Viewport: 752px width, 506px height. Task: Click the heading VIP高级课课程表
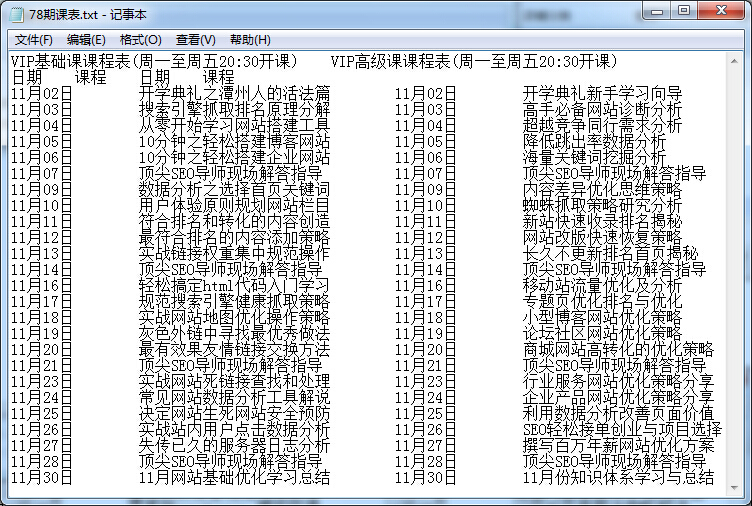(391, 61)
